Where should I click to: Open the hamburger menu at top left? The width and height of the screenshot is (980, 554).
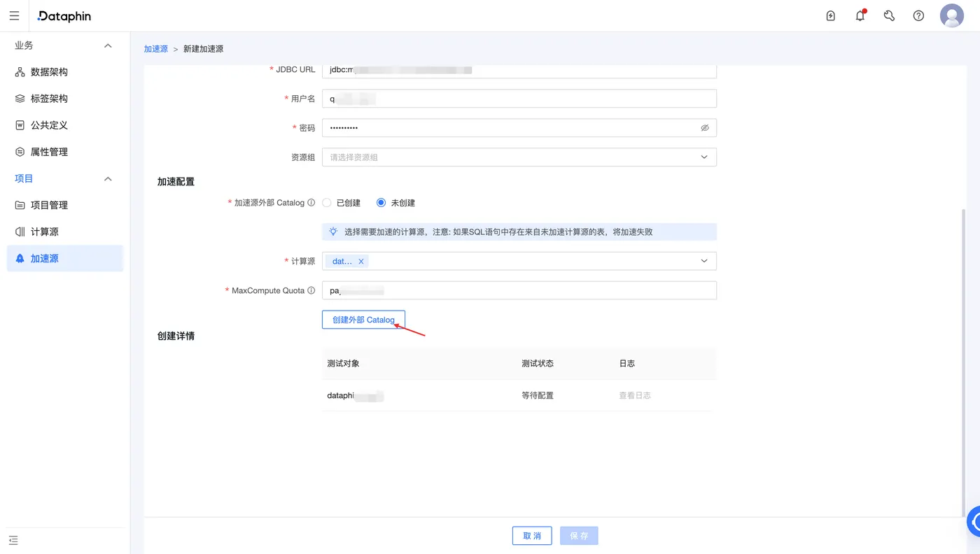pos(14,16)
